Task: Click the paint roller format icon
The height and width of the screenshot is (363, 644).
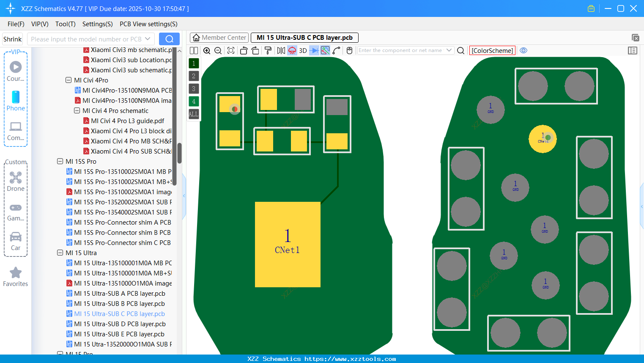Action: click(268, 50)
